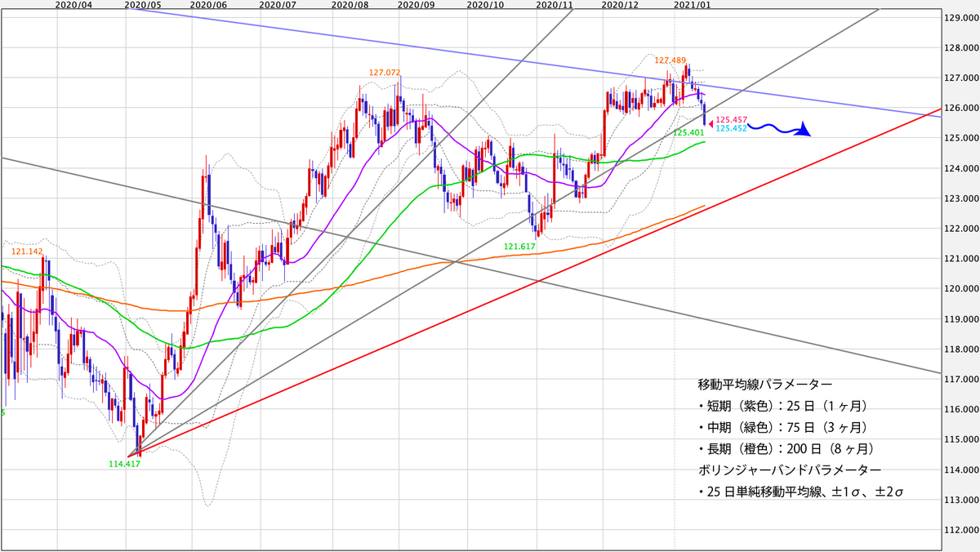Click the 121.617 low price label

coord(519,246)
